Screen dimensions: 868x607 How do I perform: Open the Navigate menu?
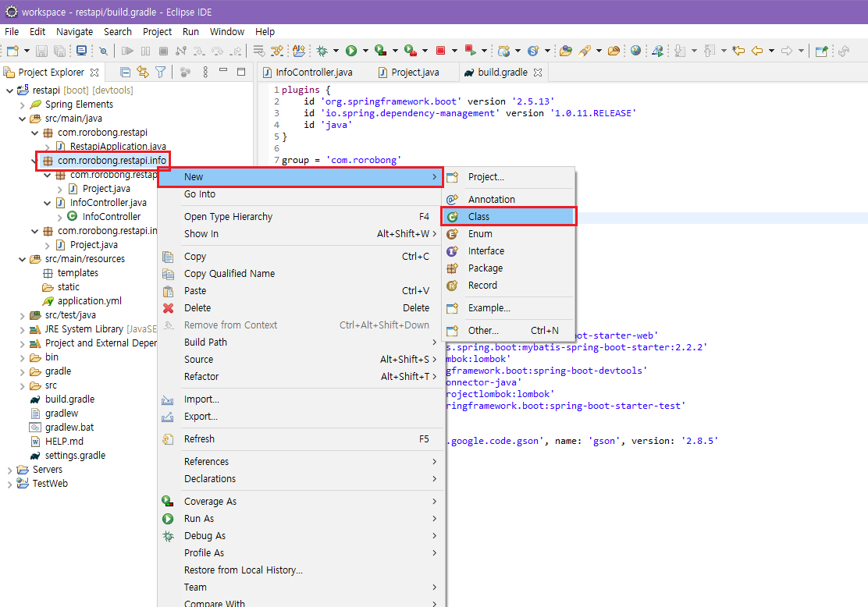pos(75,31)
